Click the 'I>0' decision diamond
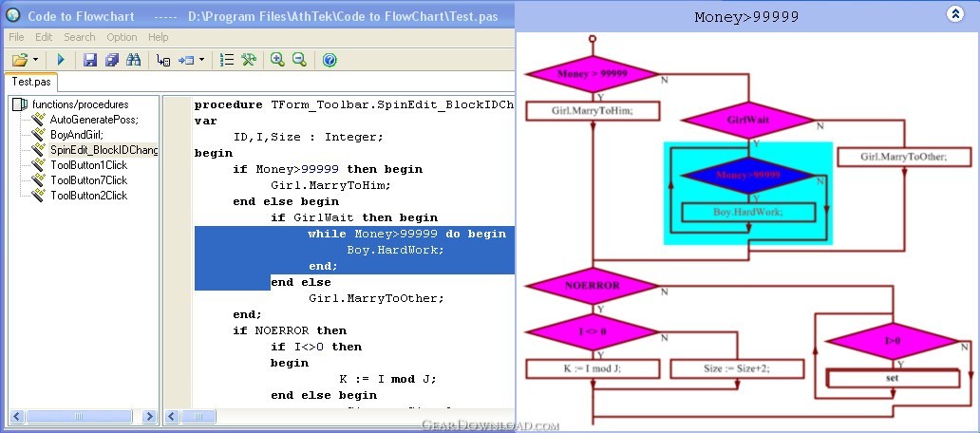This screenshot has height=433, width=980. [893, 341]
